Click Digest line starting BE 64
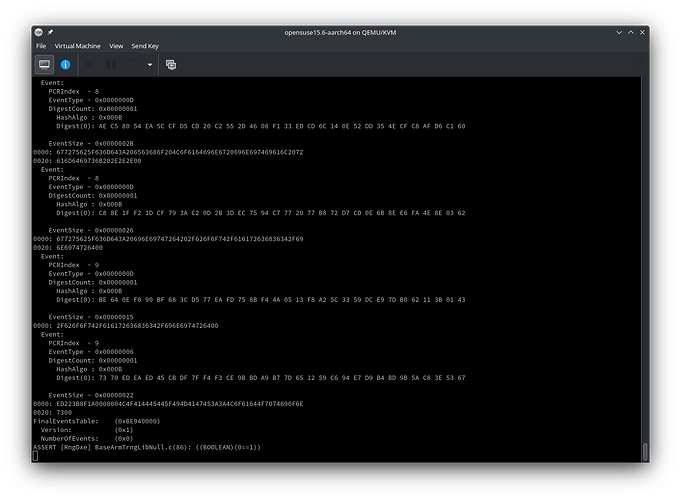Image resolution: width=680 pixels, height=500 pixels. 260,300
